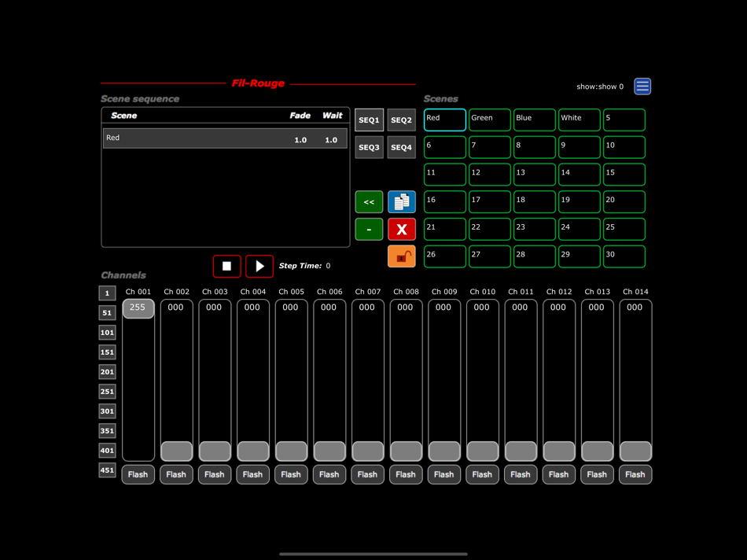This screenshot has width=747, height=560.
Task: Click the green << add-to-sequence button
Action: coord(369,201)
